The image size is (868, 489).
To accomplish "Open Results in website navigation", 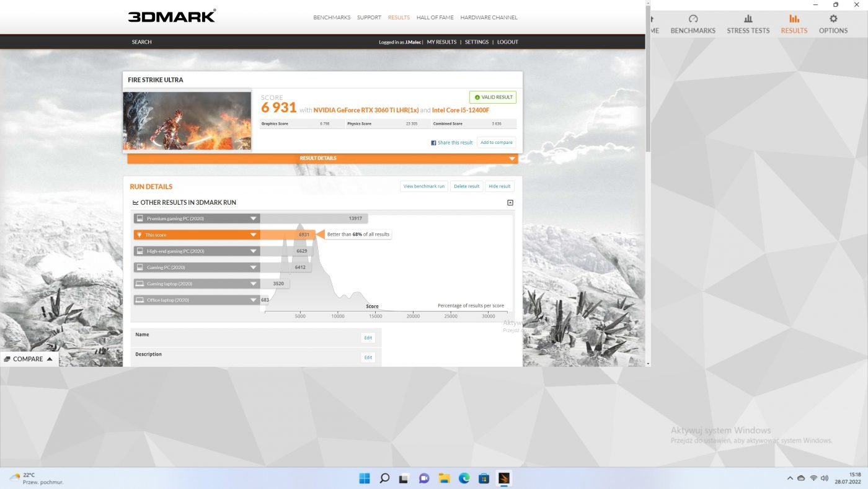I will (399, 17).
